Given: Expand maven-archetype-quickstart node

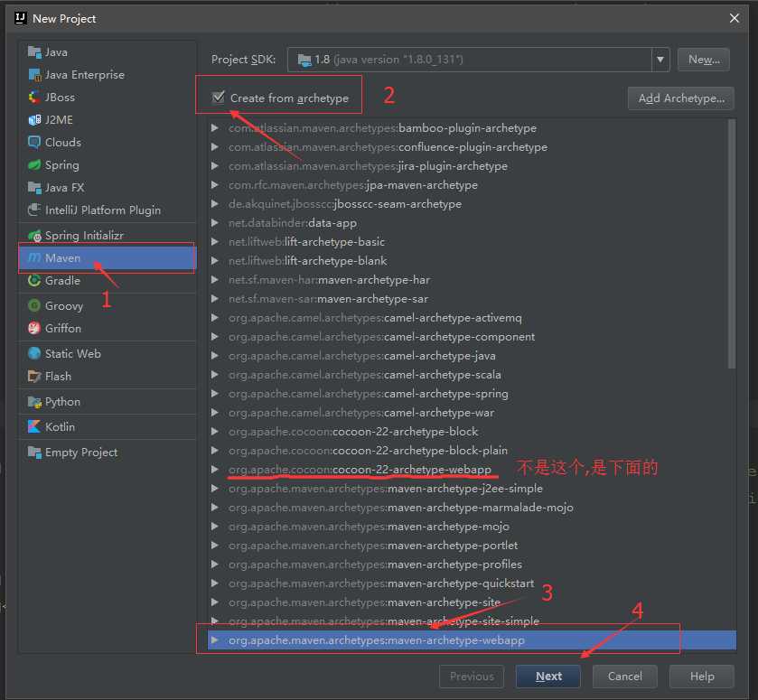Looking at the screenshot, I should 215,583.
